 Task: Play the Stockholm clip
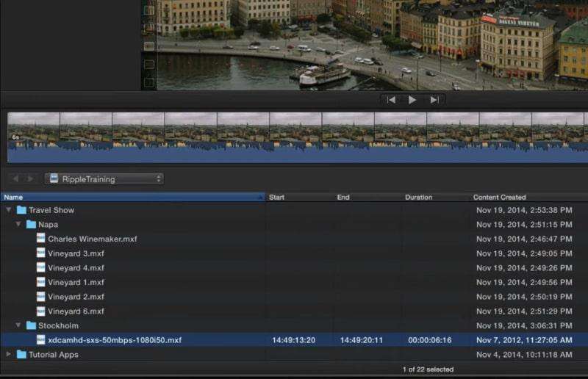[412, 100]
